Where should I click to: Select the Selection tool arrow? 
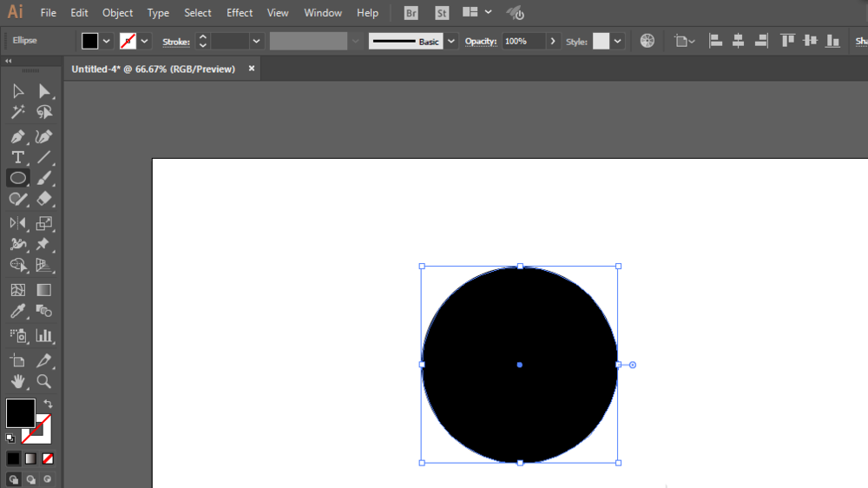pyautogui.click(x=17, y=91)
